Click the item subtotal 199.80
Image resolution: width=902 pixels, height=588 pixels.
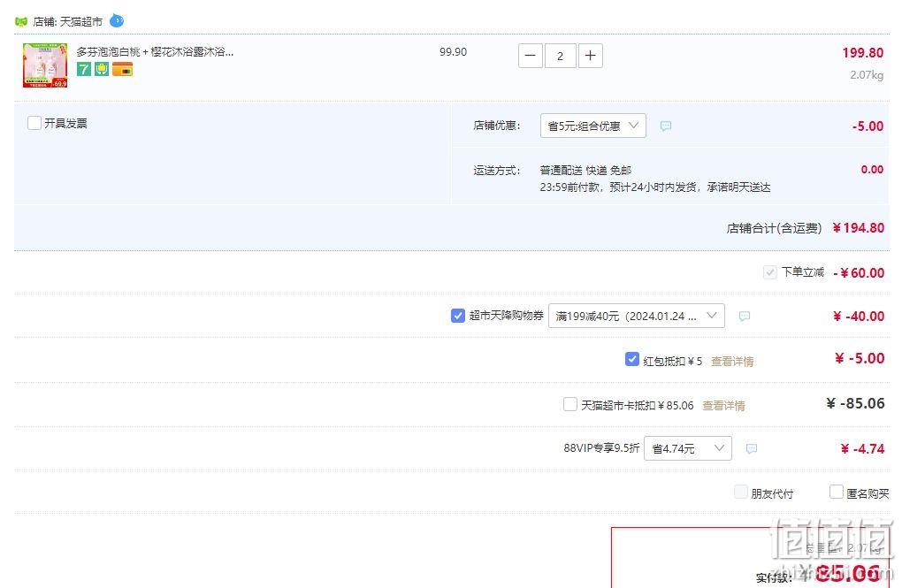[x=863, y=53]
